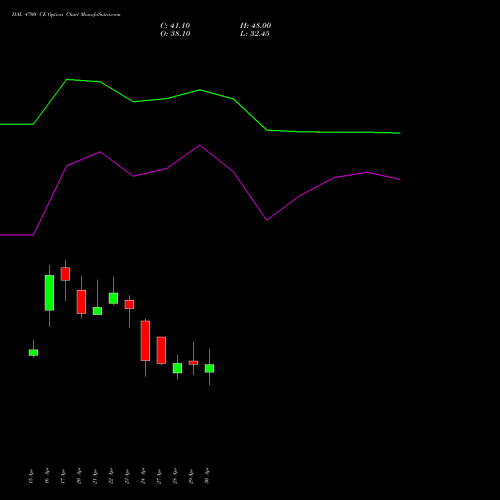The height and width of the screenshot is (500, 500).
Task: Click the green candle above 28 Apr
Action: coord(177,368)
